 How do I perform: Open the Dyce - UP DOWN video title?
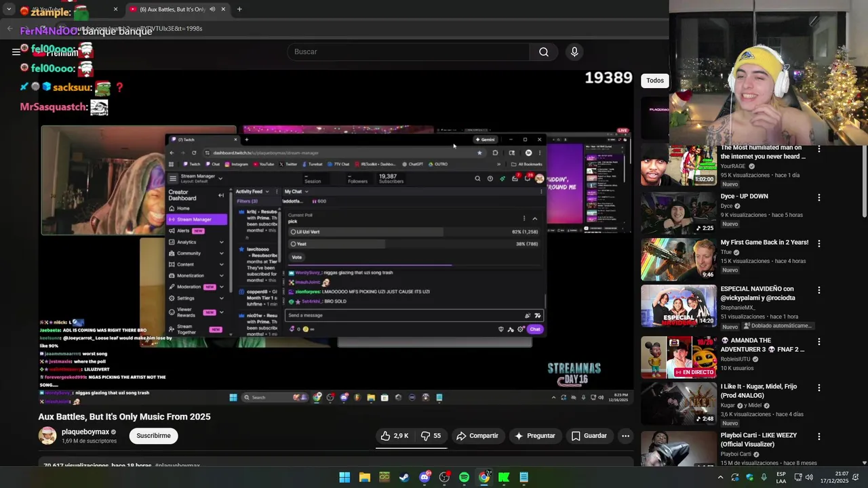coord(744,197)
